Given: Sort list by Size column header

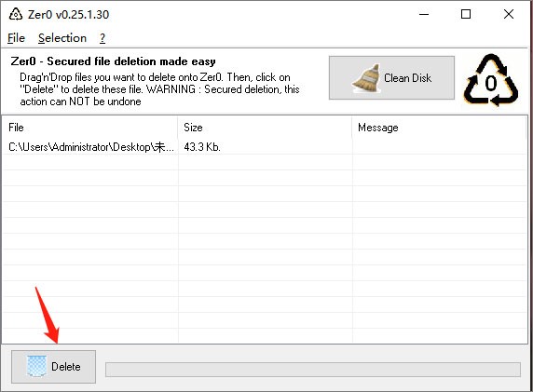Looking at the screenshot, I should click(265, 128).
